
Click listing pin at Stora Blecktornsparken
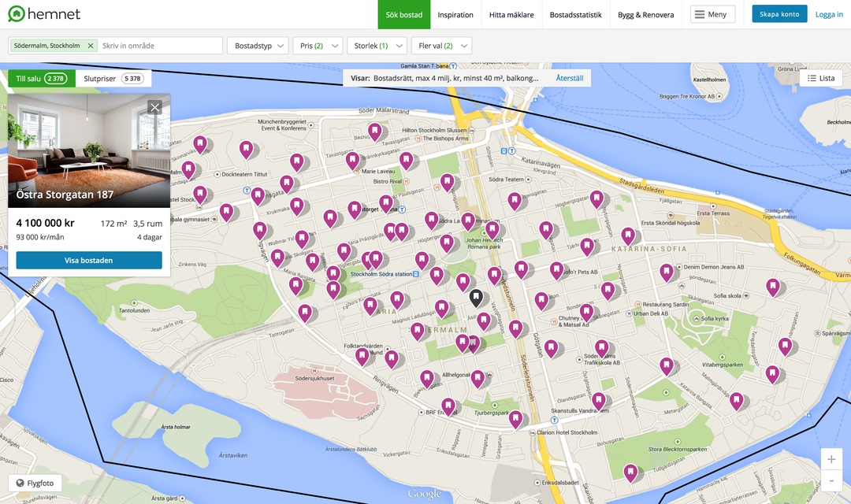coord(630,472)
